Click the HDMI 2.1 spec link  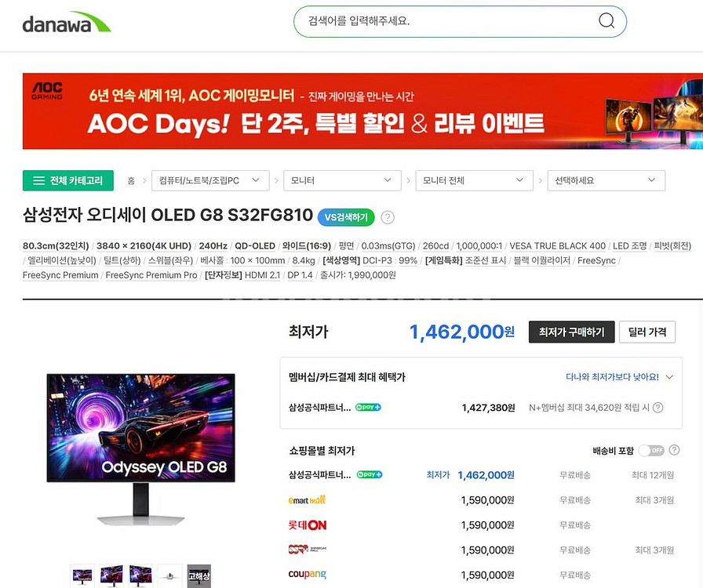coord(262,275)
